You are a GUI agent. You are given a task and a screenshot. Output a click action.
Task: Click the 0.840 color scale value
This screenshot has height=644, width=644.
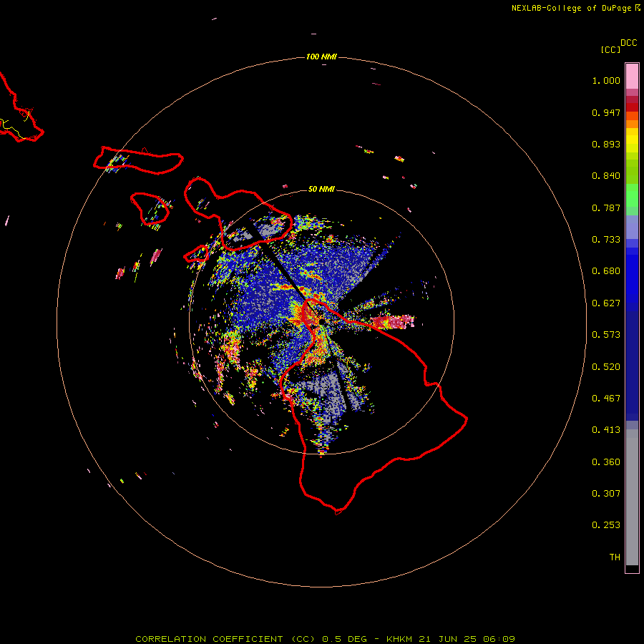(x=606, y=176)
